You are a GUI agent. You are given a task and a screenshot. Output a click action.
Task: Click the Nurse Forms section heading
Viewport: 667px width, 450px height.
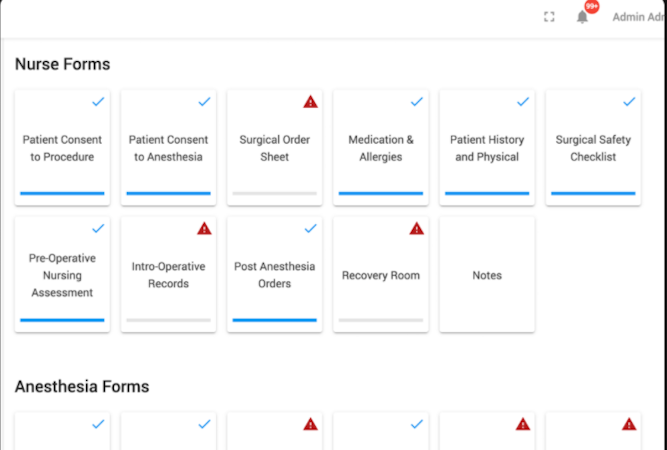pos(62,64)
